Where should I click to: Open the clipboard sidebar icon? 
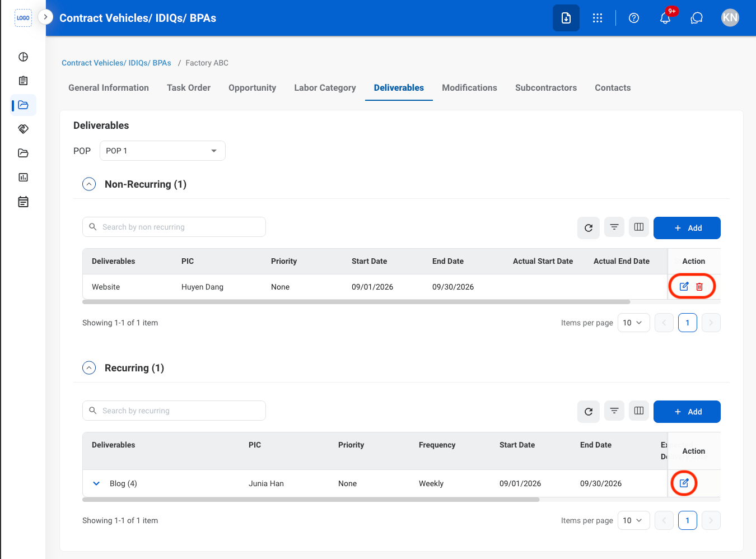[23, 81]
